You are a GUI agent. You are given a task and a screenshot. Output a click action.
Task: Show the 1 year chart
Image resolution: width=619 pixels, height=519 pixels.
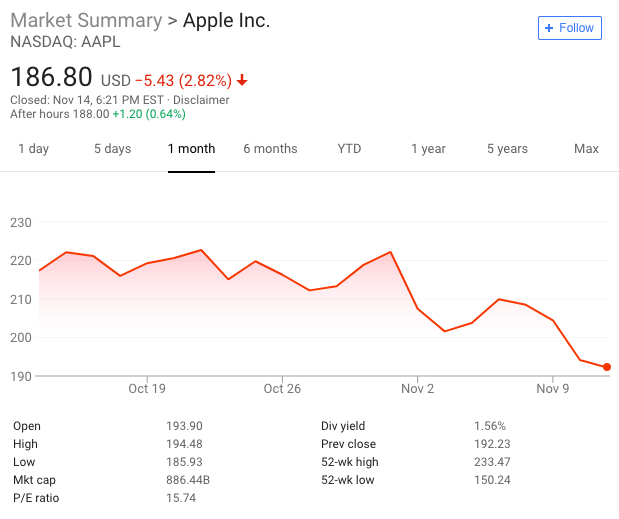pyautogui.click(x=428, y=149)
